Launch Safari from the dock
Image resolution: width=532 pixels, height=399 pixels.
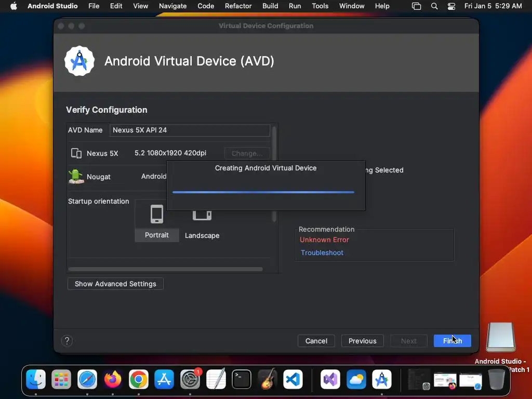[x=87, y=379]
